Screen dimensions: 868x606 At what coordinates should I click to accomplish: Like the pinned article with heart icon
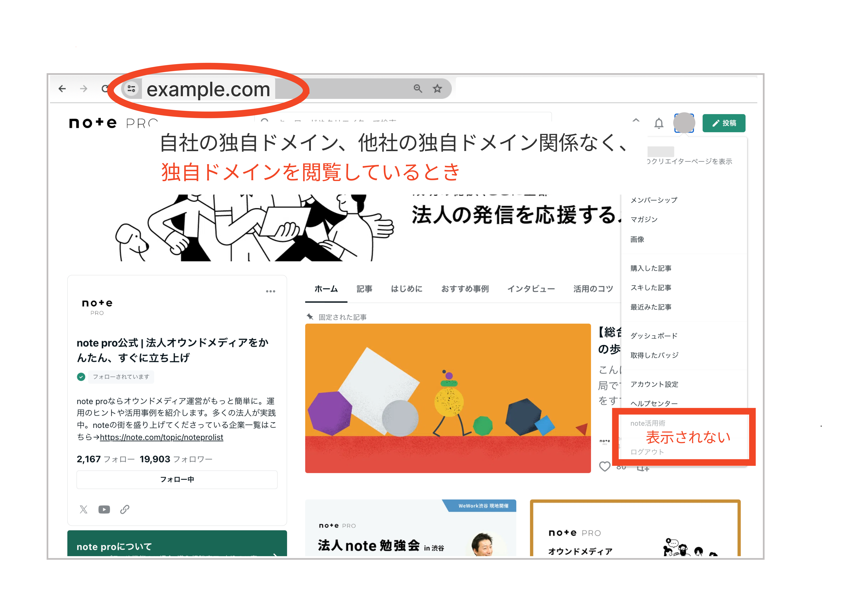pyautogui.click(x=605, y=467)
